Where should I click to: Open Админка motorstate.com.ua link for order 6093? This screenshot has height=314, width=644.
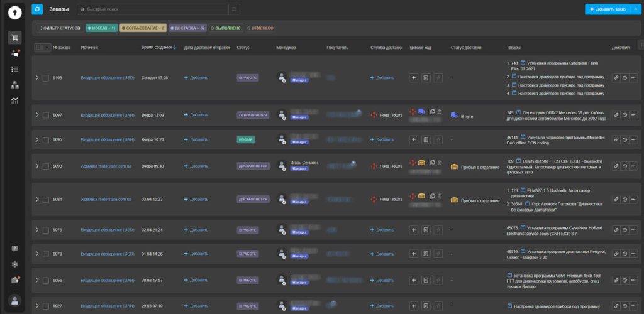pyautogui.click(x=106, y=166)
